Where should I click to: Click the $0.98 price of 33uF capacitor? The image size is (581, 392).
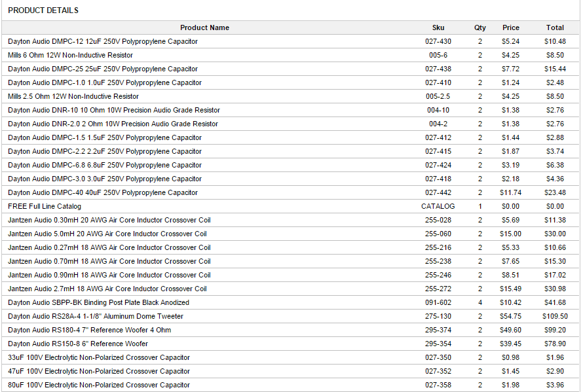tap(511, 357)
